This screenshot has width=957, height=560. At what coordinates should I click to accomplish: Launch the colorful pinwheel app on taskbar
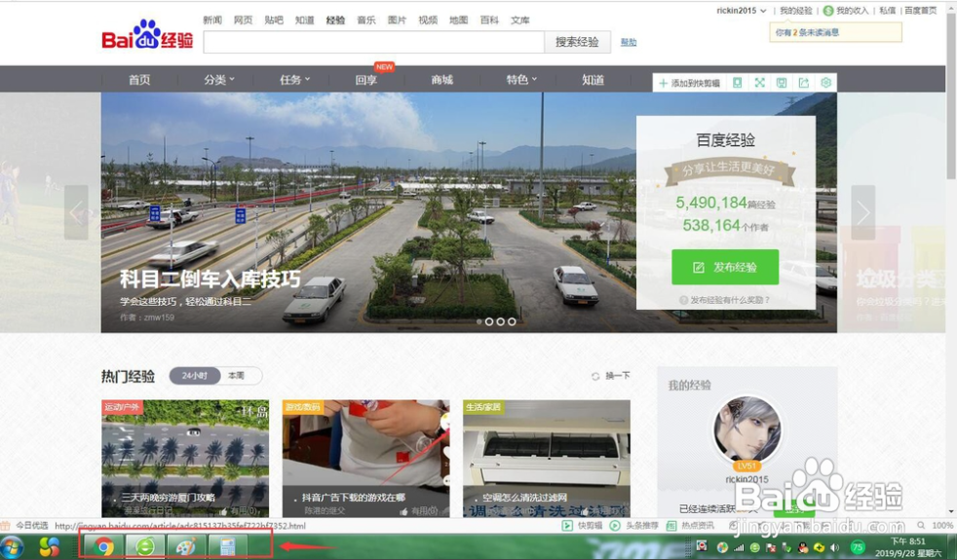(50, 546)
